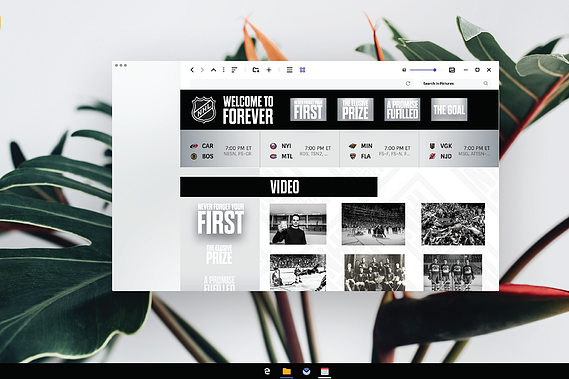Image resolution: width=569 pixels, height=379 pixels.
Task: Switch to list view
Action: point(289,70)
